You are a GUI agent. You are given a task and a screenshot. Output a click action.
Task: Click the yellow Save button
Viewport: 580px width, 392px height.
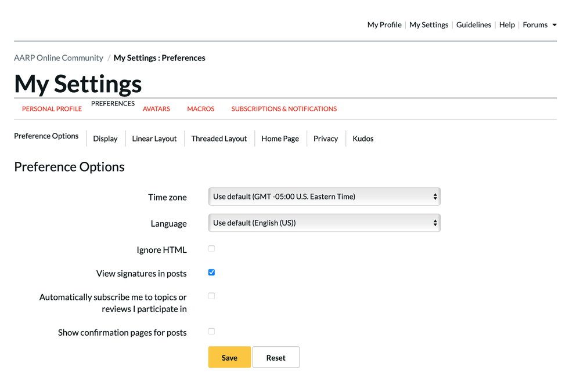pyautogui.click(x=229, y=357)
